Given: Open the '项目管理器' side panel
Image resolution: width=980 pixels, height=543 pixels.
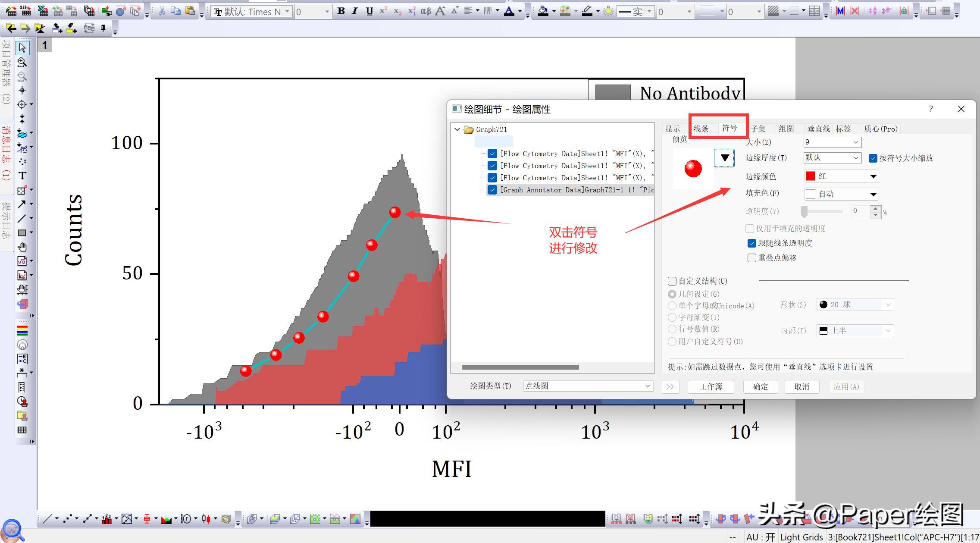Looking at the screenshot, I should [6, 72].
